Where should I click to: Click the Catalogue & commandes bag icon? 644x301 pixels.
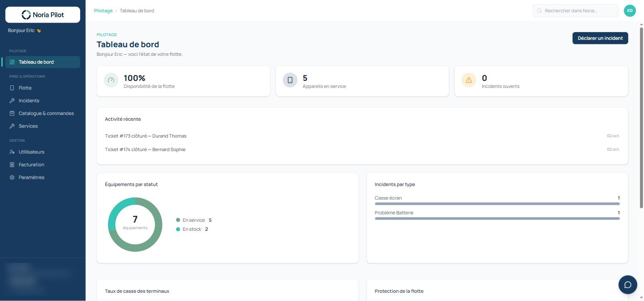coord(12,113)
